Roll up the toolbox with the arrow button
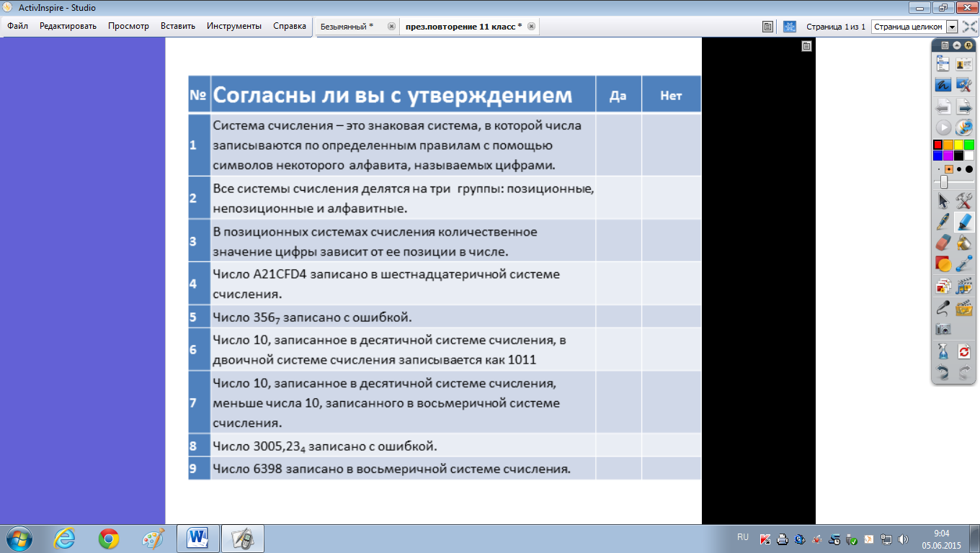 point(957,45)
